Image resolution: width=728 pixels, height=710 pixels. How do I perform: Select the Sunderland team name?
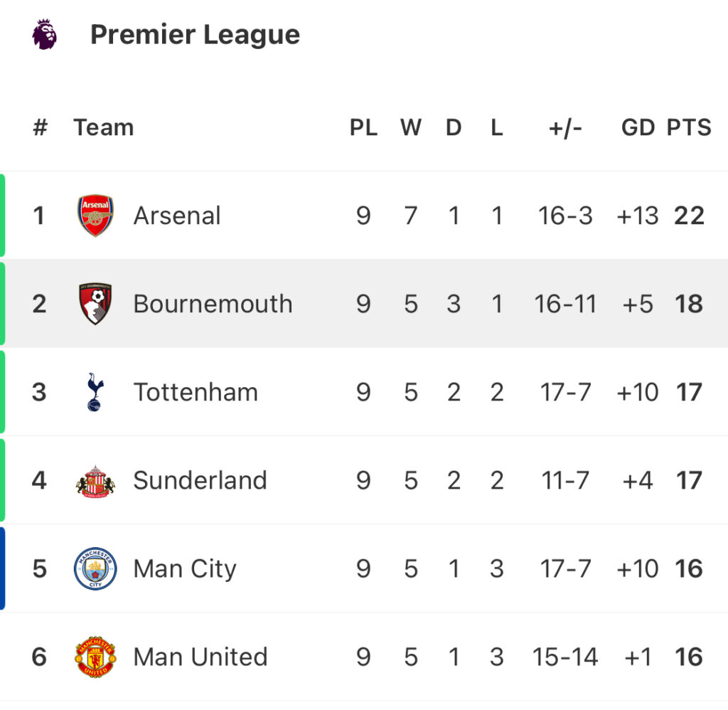200,481
